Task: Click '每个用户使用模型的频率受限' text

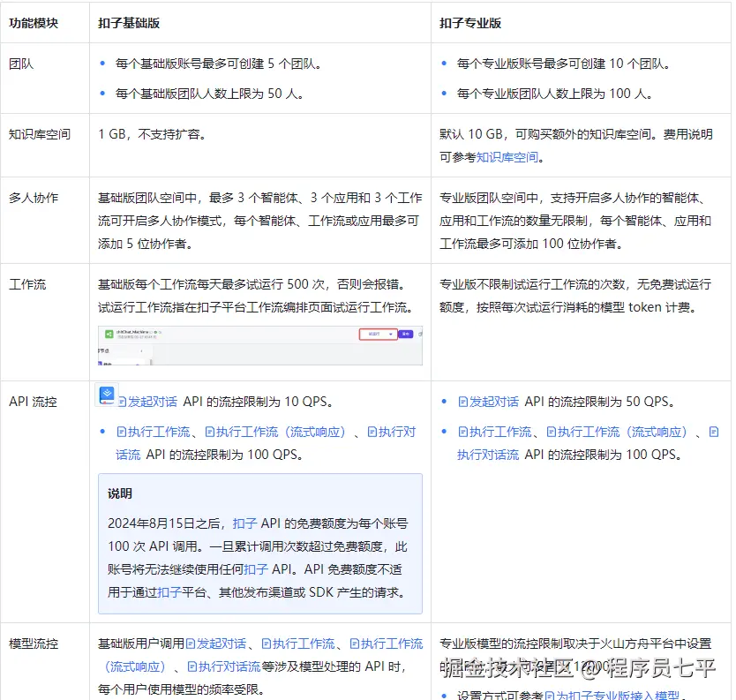Action: coord(181,689)
